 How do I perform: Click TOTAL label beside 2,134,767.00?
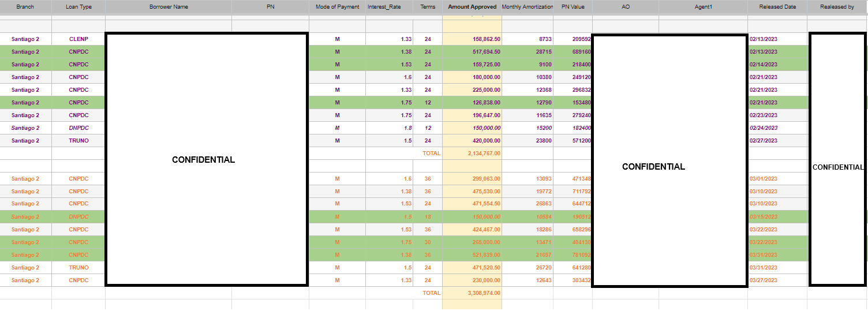click(x=431, y=153)
